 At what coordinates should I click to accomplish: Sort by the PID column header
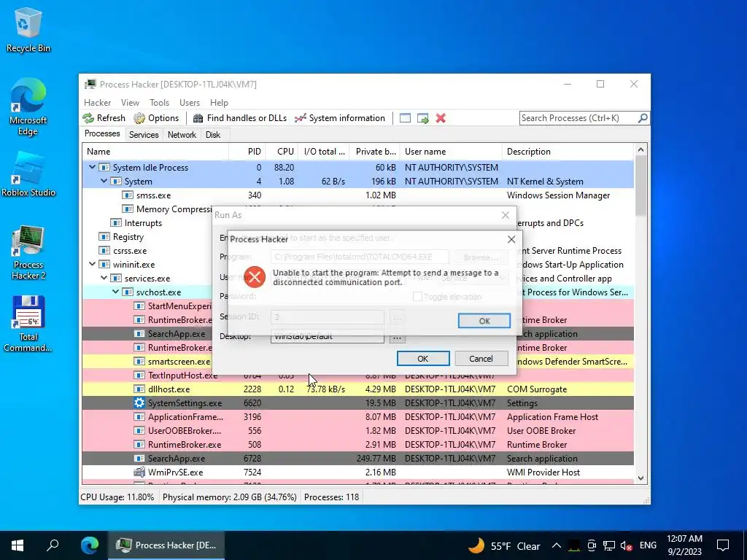[x=247, y=152]
